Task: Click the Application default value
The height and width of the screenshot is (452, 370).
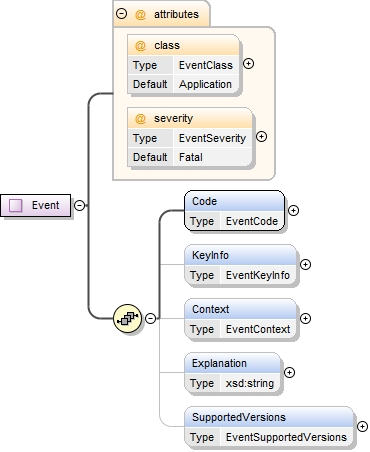Action: pyautogui.click(x=205, y=84)
